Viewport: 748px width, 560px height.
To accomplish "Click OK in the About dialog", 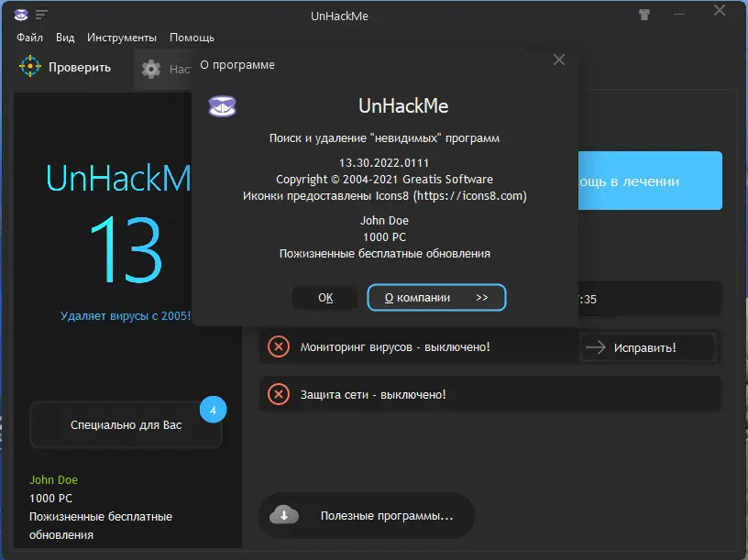I will (325, 298).
